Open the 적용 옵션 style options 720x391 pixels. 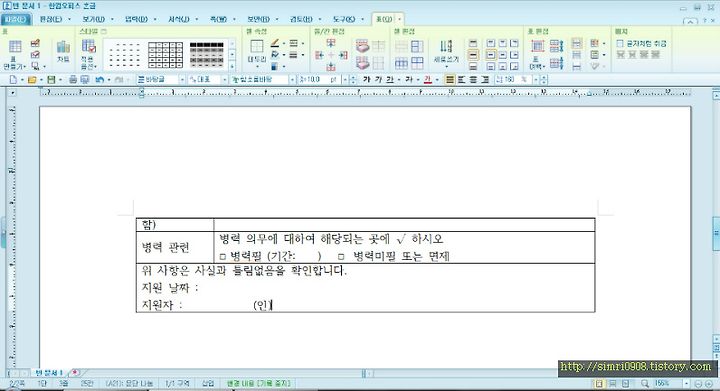point(89,54)
